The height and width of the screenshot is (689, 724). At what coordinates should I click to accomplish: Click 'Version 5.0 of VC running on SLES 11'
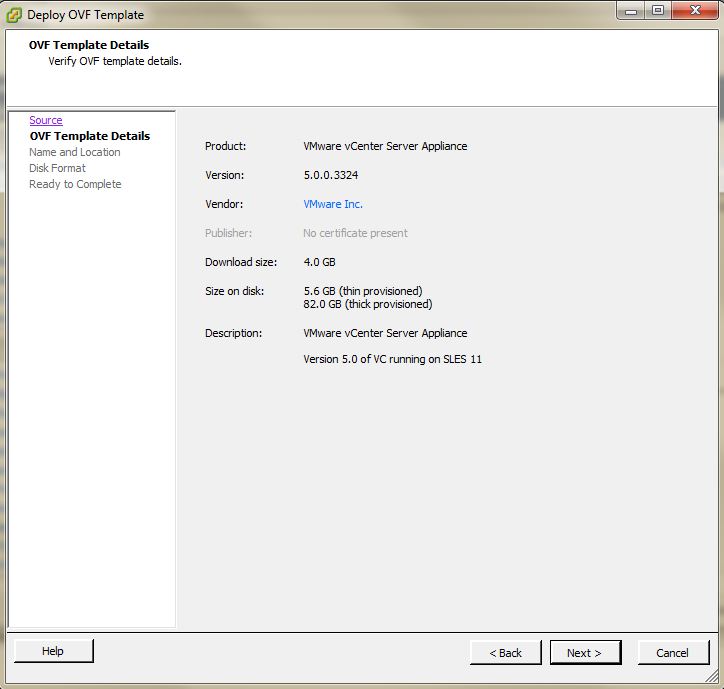click(x=392, y=359)
